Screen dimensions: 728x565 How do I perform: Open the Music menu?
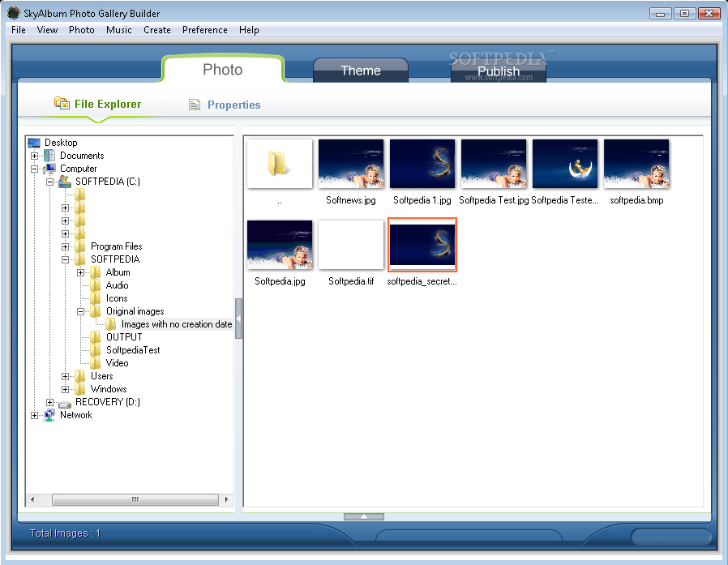119,30
